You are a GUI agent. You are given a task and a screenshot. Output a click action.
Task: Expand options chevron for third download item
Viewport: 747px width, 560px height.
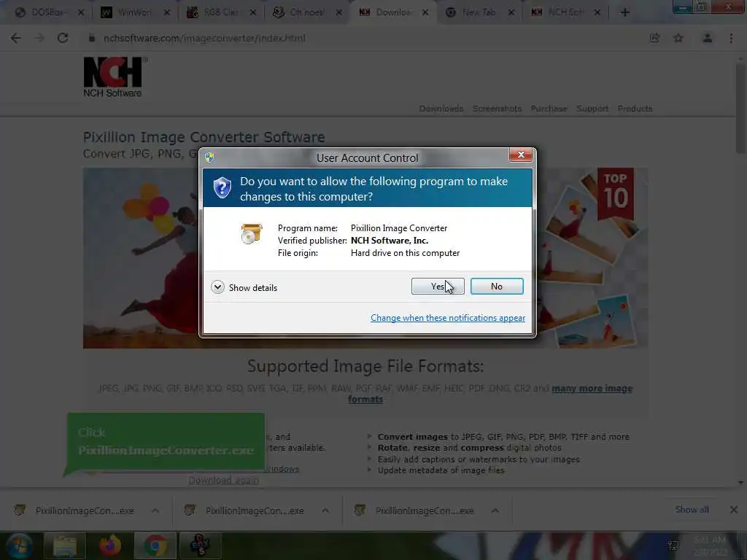click(x=495, y=510)
